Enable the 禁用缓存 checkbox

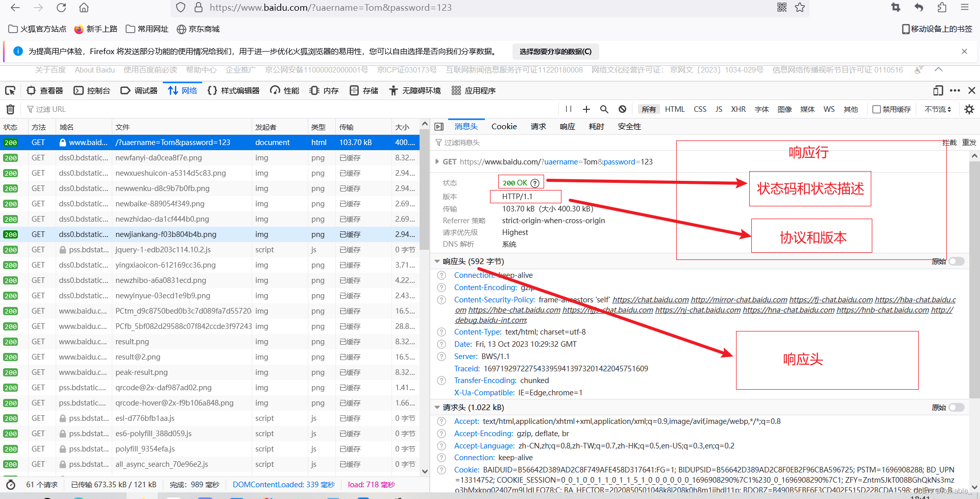click(x=877, y=109)
